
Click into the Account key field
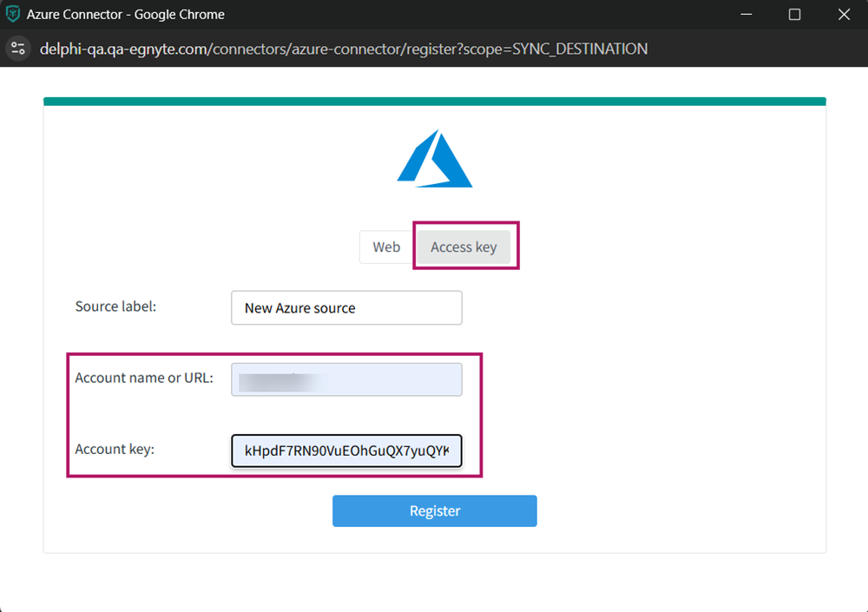coord(346,451)
